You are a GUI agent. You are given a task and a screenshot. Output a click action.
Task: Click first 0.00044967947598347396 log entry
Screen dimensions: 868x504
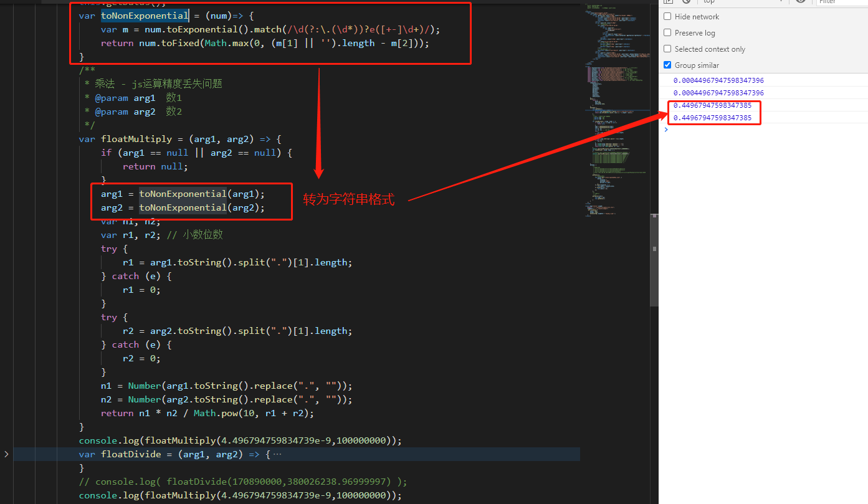(718, 80)
